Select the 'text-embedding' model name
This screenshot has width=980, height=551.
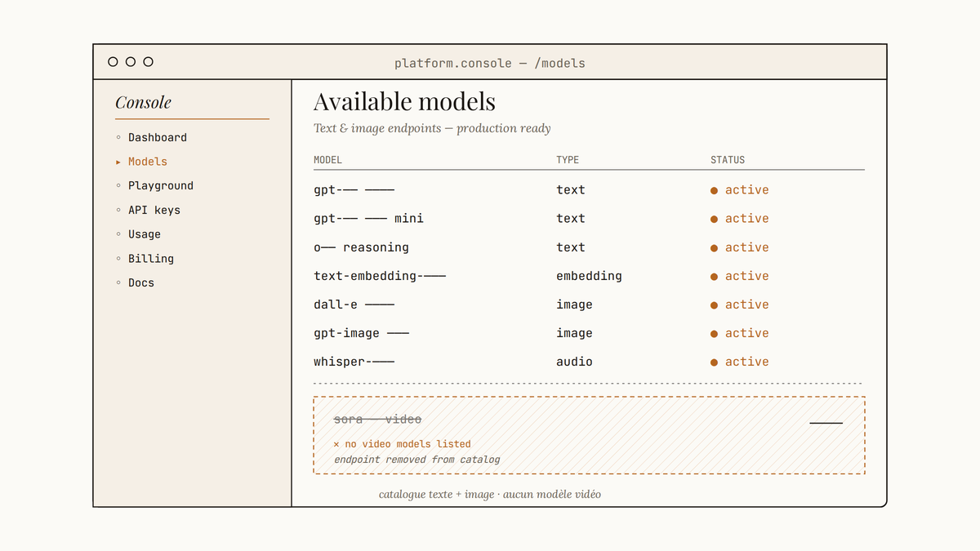point(380,276)
